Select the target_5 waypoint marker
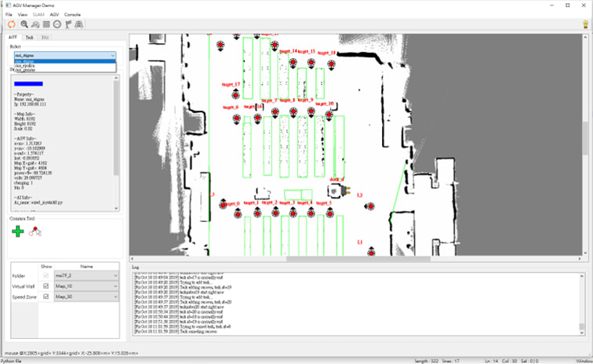The width and height of the screenshot is (593, 364). click(x=329, y=213)
